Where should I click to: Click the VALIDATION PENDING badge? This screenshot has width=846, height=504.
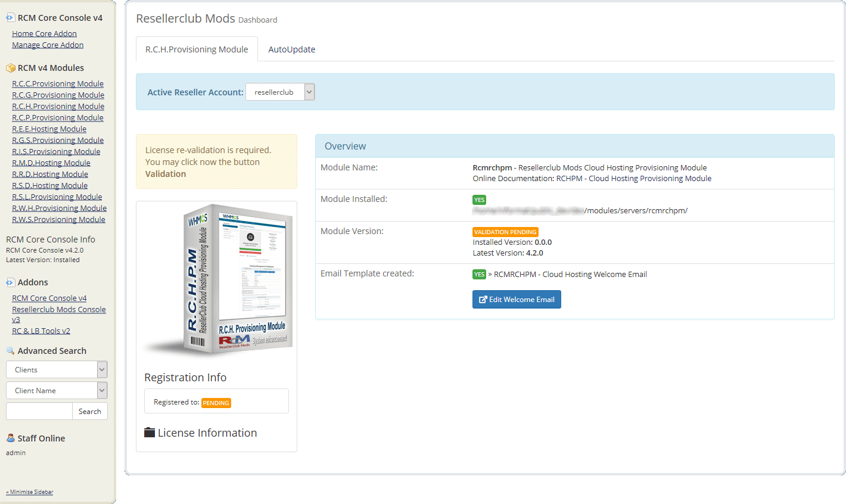click(x=505, y=232)
